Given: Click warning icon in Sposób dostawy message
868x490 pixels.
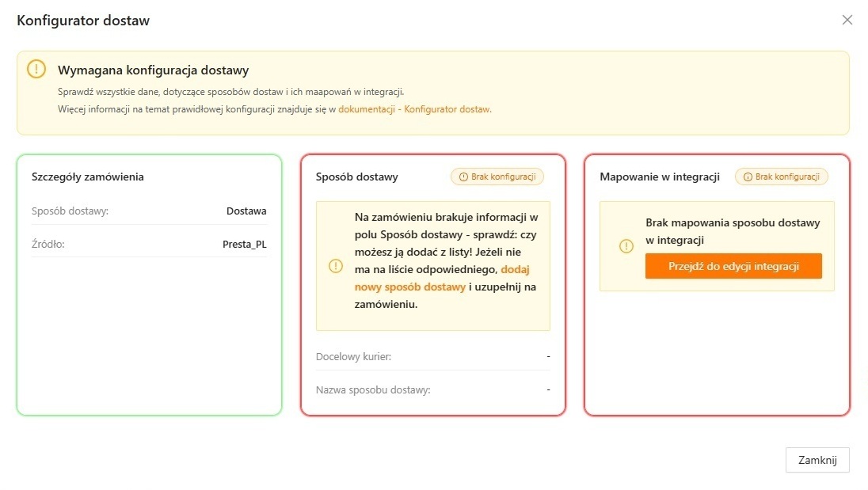Looking at the screenshot, I should (x=335, y=266).
